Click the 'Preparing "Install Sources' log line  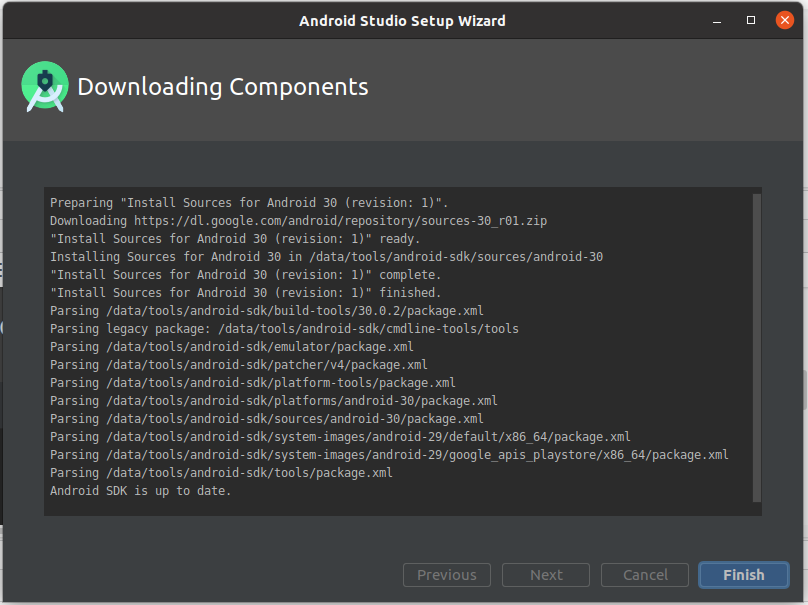tap(249, 203)
